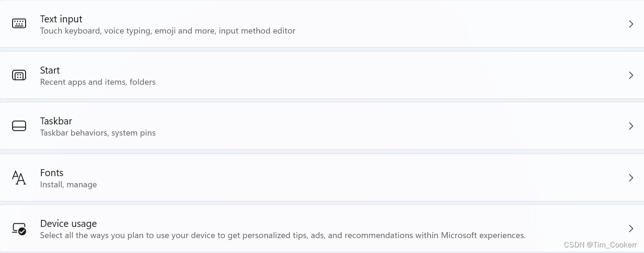Image resolution: width=644 pixels, height=253 pixels.
Task: Expand the Fonts row chevron
Action: pyautogui.click(x=631, y=178)
